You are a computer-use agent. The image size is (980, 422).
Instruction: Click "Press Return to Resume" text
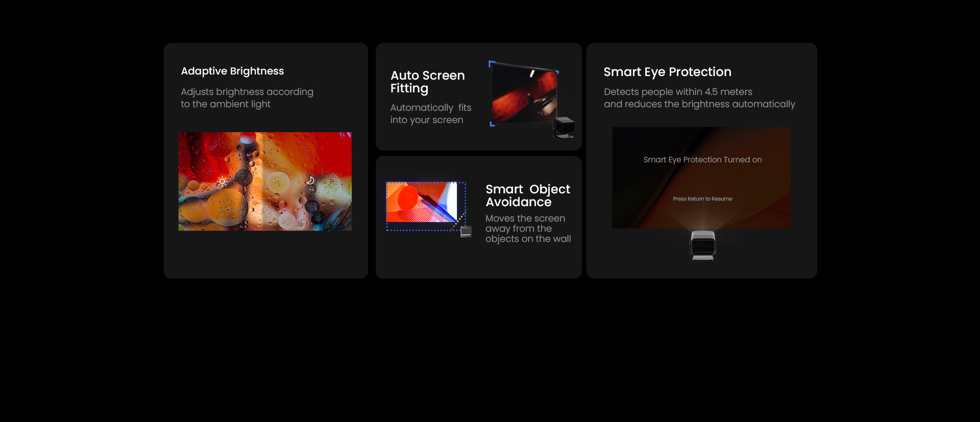tap(702, 199)
